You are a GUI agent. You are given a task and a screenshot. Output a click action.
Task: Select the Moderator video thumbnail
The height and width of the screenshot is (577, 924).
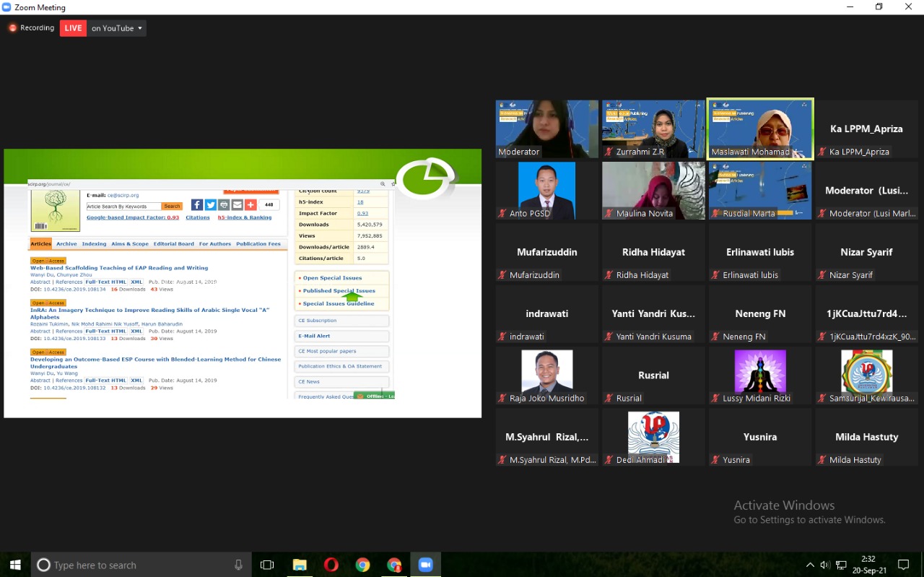[x=546, y=129]
